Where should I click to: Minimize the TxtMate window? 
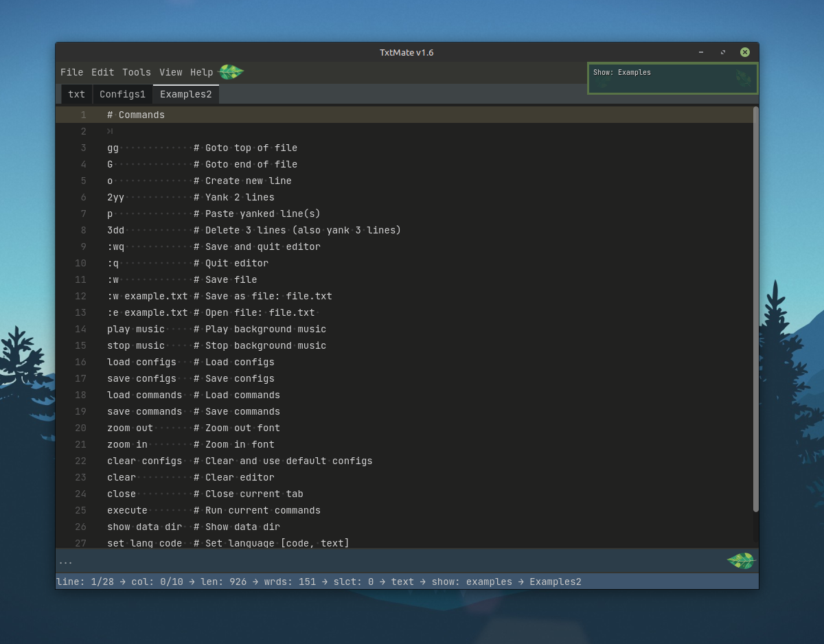point(700,52)
